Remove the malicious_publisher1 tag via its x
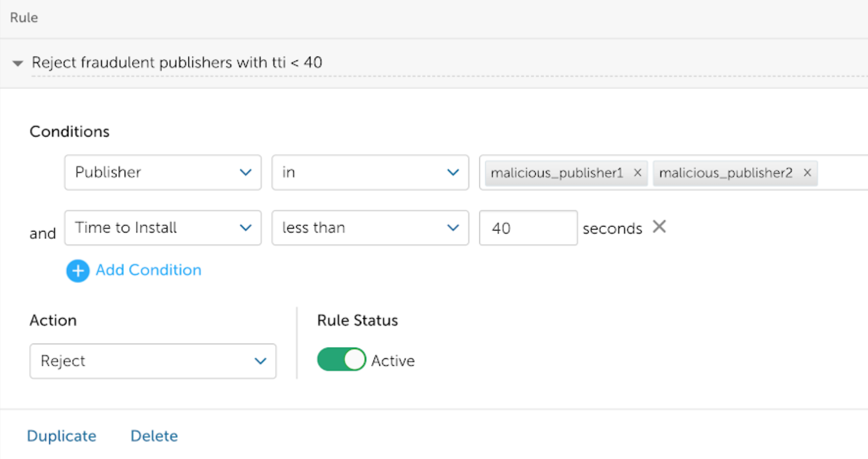Viewport: 868px width, 459px height. (x=637, y=173)
